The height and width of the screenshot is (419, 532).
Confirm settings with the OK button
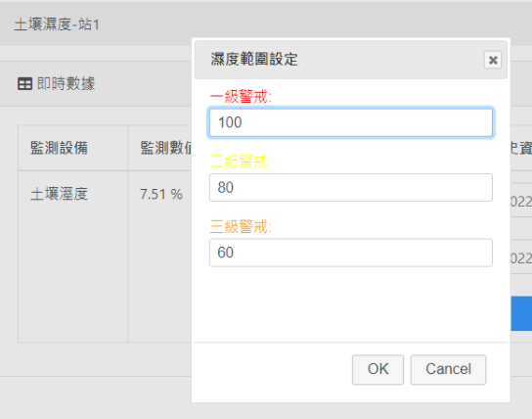coord(377,369)
